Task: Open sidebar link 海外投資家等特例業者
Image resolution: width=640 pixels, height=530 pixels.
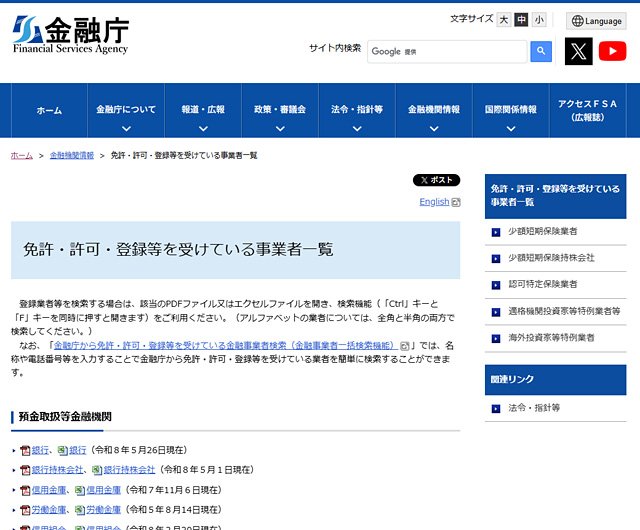Action: pyautogui.click(x=551, y=338)
